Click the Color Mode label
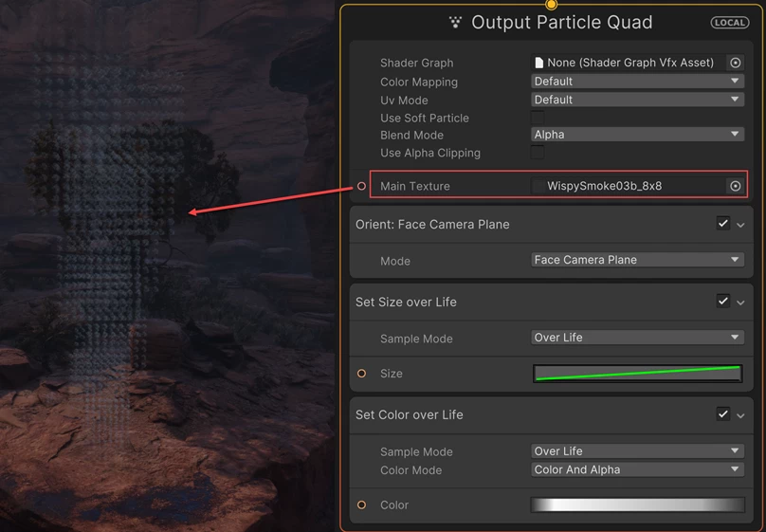This screenshot has width=766, height=532. [410, 470]
